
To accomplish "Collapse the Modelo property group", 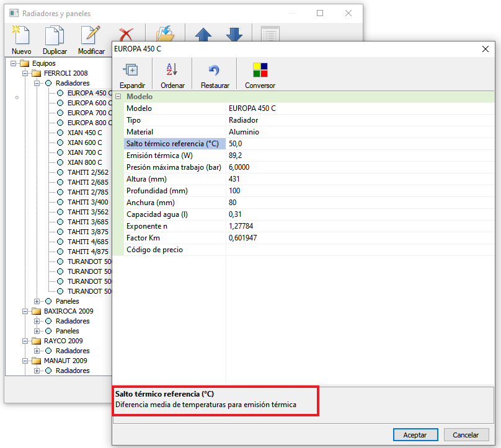I will tap(118, 97).
